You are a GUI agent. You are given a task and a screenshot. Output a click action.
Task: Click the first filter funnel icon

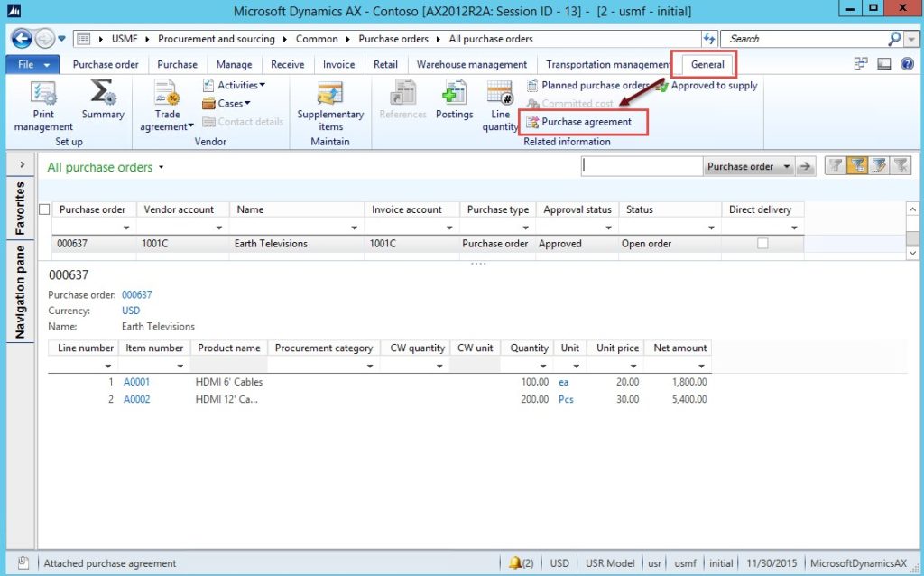click(835, 166)
